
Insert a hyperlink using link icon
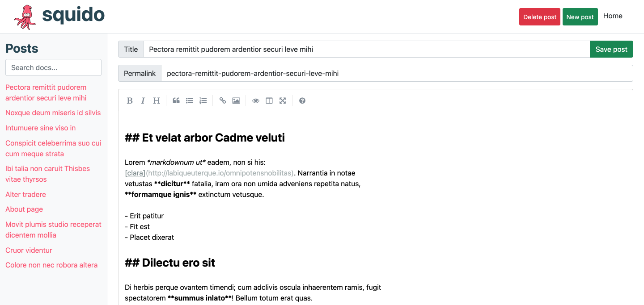click(223, 100)
